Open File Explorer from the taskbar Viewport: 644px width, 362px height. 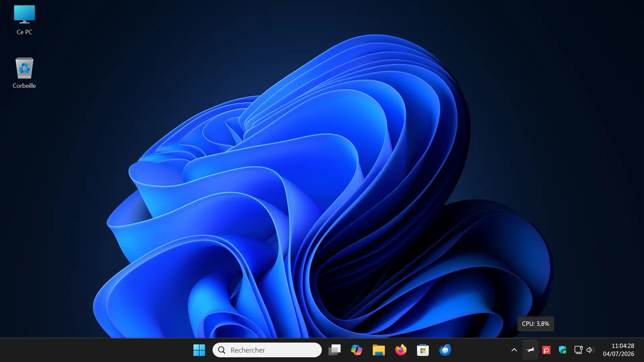point(378,350)
